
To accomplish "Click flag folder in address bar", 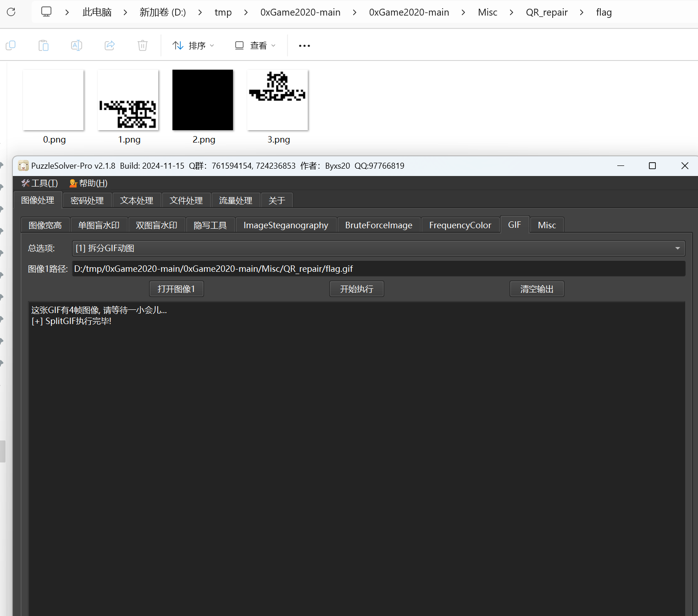I will 604,12.
